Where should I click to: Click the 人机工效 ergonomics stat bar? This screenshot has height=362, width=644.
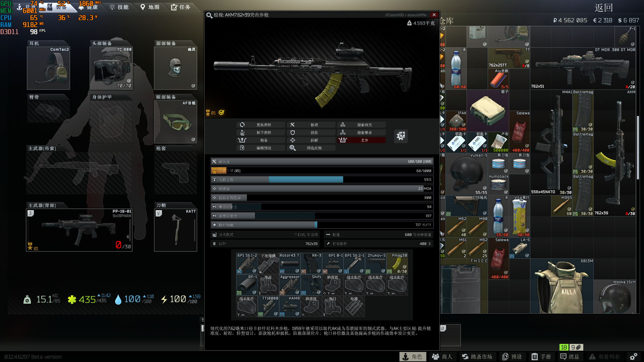click(322, 180)
